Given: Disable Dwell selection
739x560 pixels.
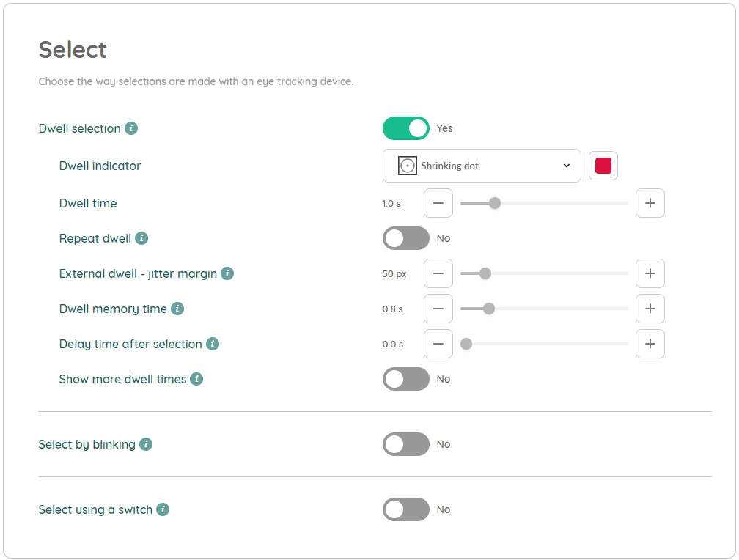Looking at the screenshot, I should click(406, 128).
